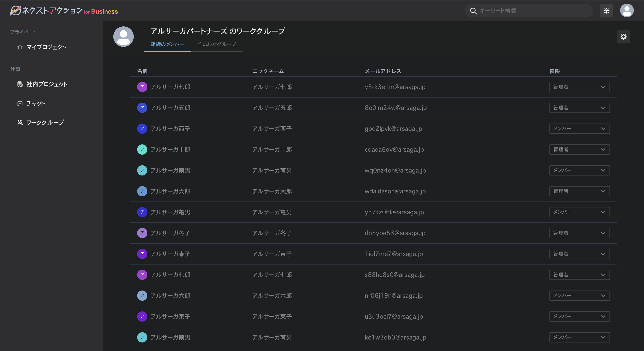Switch to 作成したグループ tab
Screen dimensions: 644x351
point(217,44)
